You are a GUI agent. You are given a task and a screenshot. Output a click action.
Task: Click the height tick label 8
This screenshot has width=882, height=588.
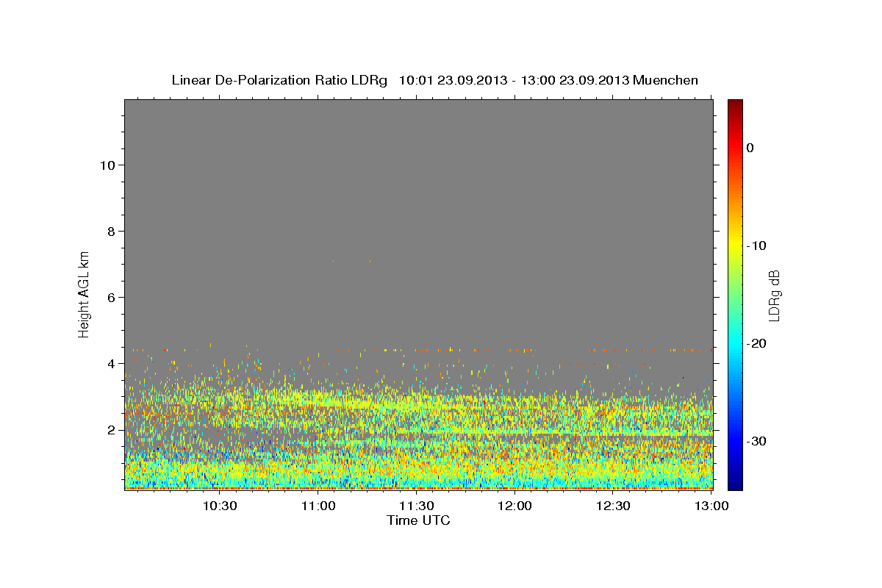coord(112,232)
